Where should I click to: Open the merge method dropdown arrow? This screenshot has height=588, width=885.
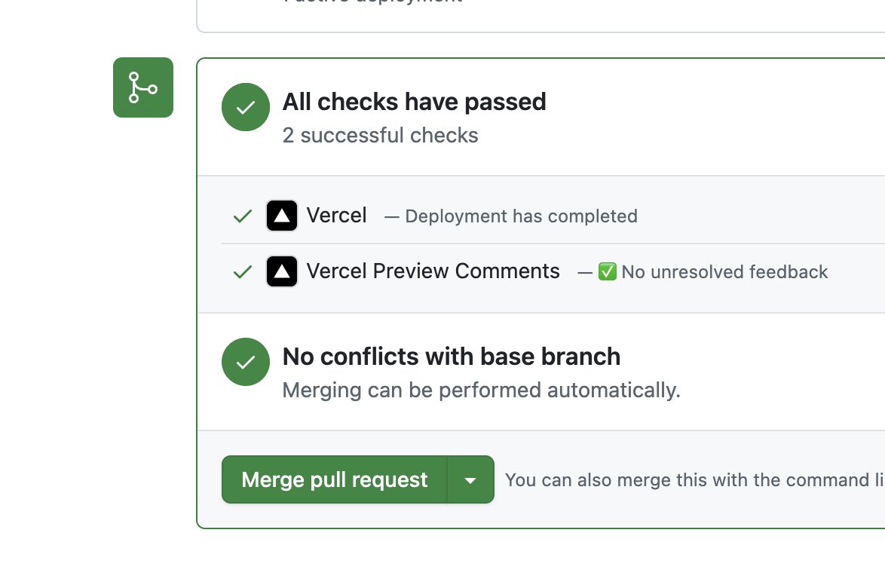pyautogui.click(x=470, y=479)
